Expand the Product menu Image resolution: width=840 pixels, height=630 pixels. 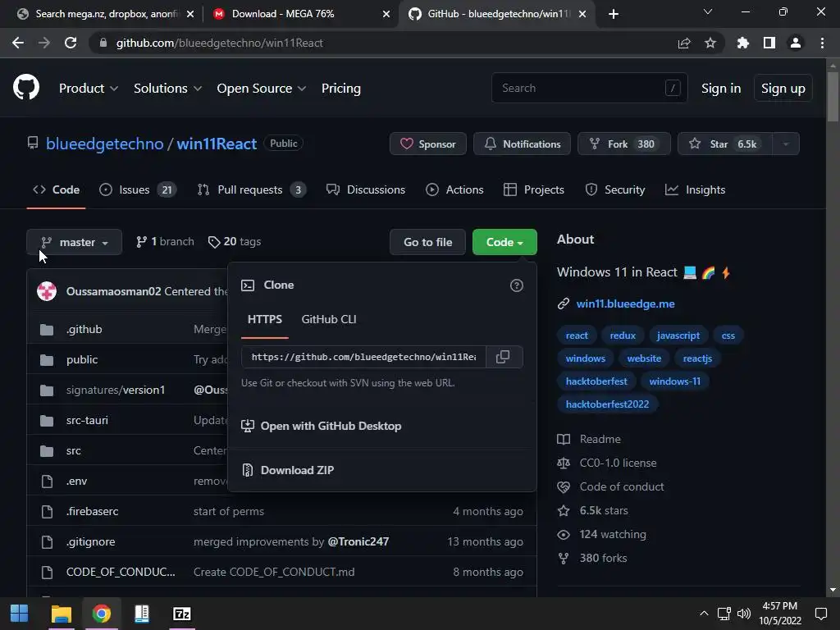click(x=89, y=89)
